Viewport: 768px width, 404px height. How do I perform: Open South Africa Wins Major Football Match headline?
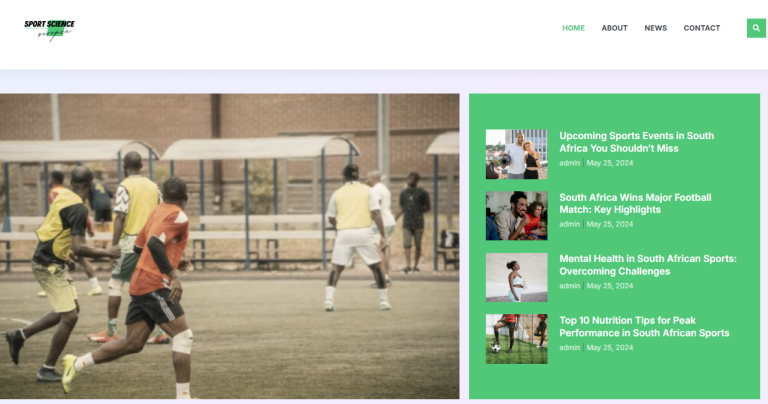635,203
